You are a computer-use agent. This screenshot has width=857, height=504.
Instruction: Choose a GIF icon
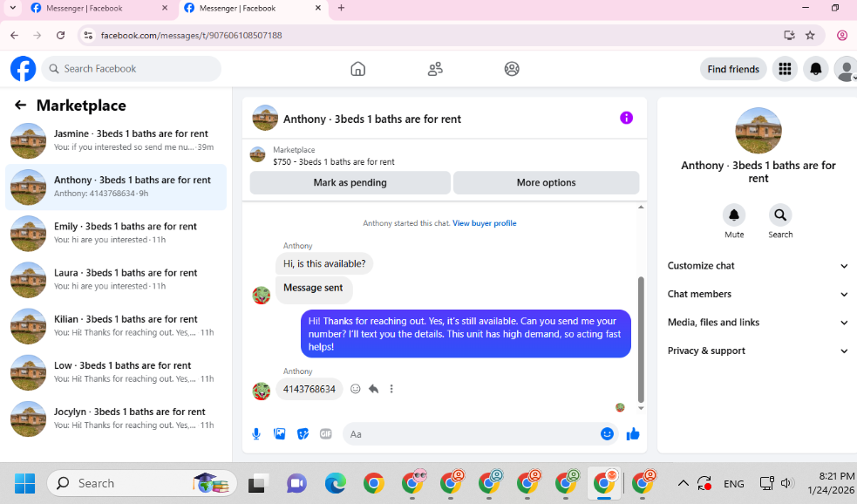(326, 434)
